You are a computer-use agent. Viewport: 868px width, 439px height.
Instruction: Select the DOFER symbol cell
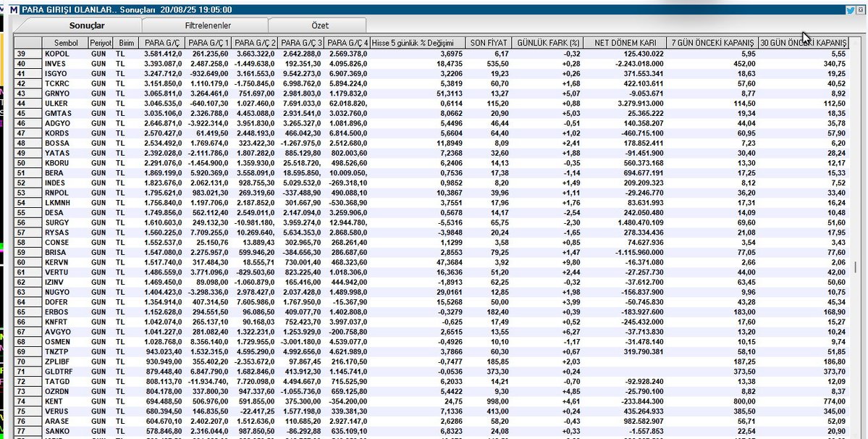pyautogui.click(x=65, y=302)
